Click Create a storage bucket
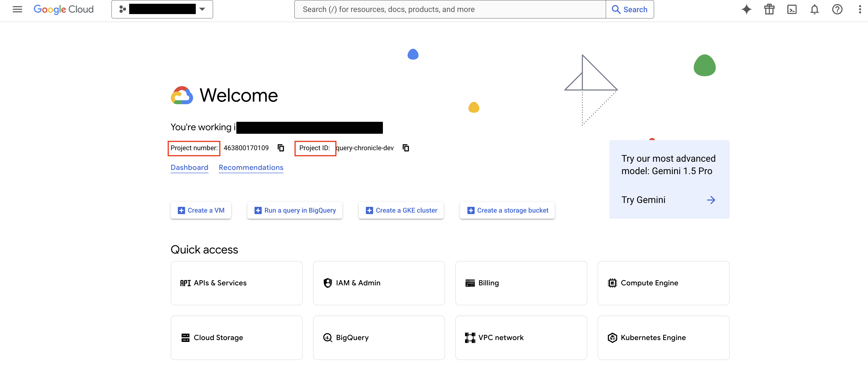Screen dimensions: 868x375 (x=507, y=210)
